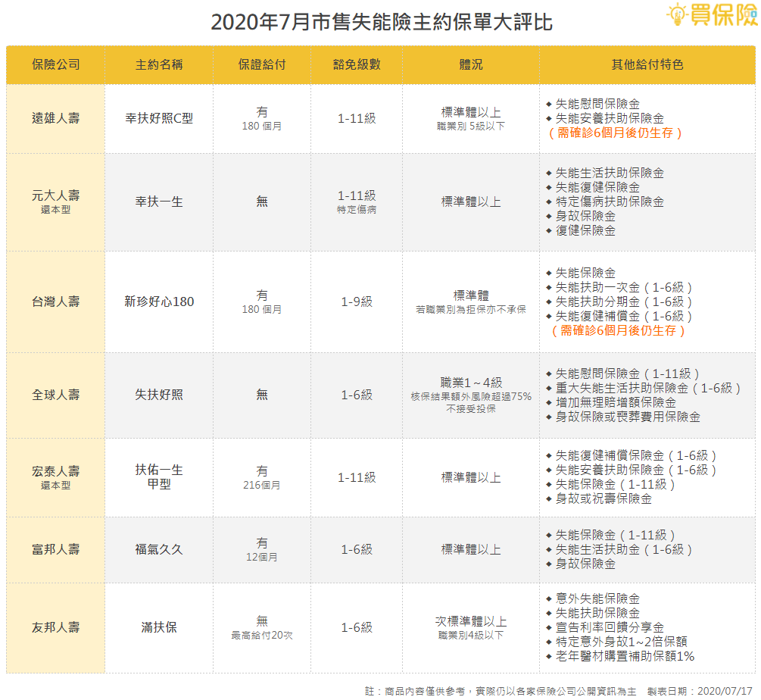Click 失能生活扶助金（1-6級）feature
The width and height of the screenshot is (761, 700).
(x=623, y=549)
